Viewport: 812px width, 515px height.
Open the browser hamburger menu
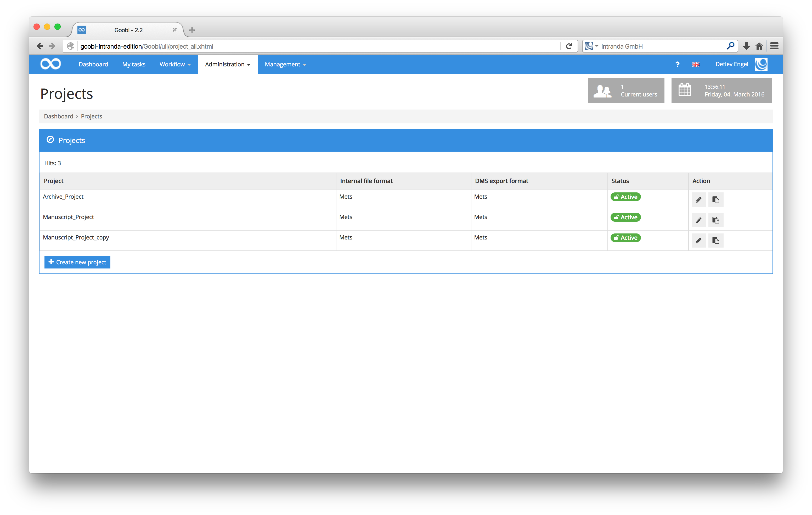click(774, 46)
